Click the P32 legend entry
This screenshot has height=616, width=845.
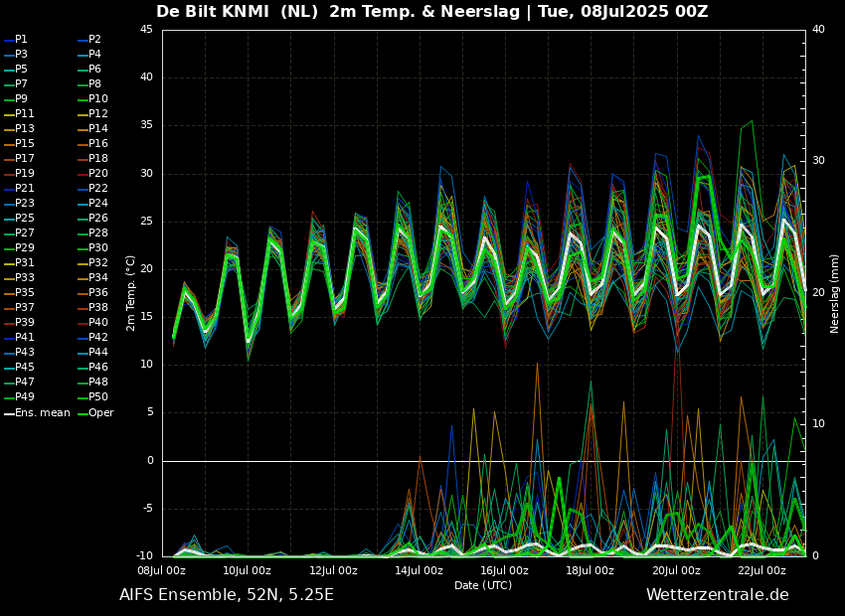[x=97, y=263]
